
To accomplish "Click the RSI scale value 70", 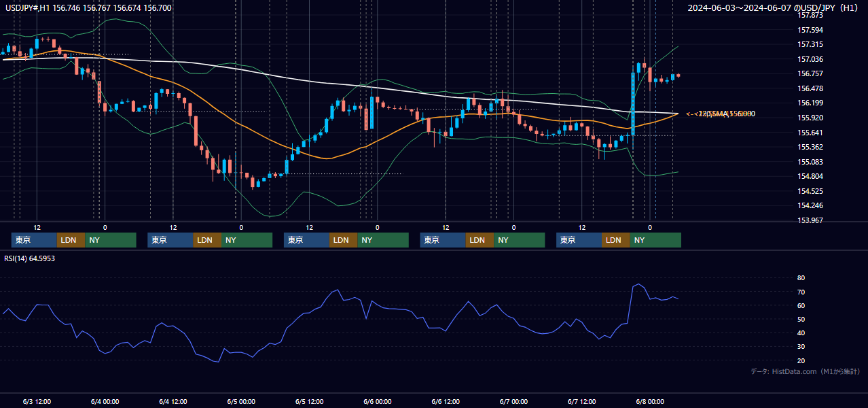I will click(801, 292).
